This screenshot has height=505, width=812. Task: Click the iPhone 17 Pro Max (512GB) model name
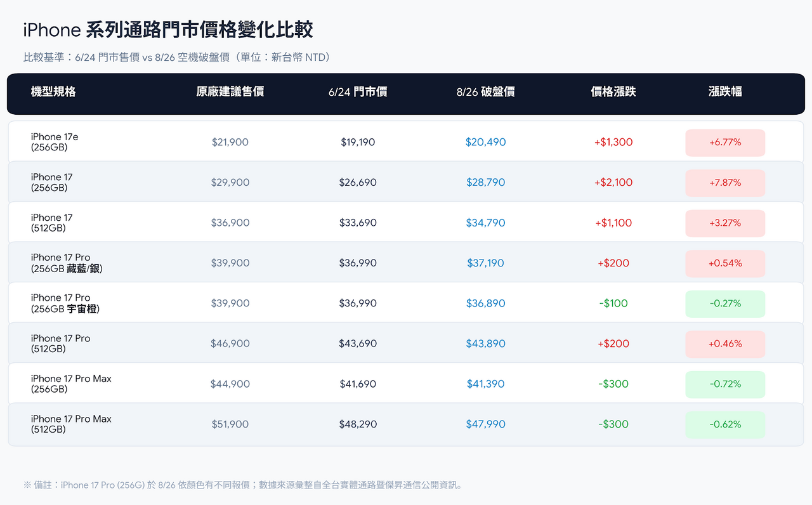71,424
